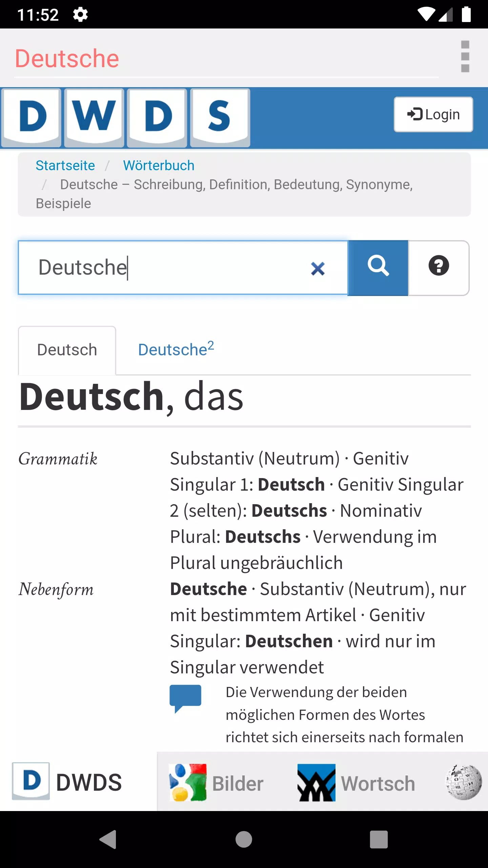Clear the search field with X

(318, 269)
